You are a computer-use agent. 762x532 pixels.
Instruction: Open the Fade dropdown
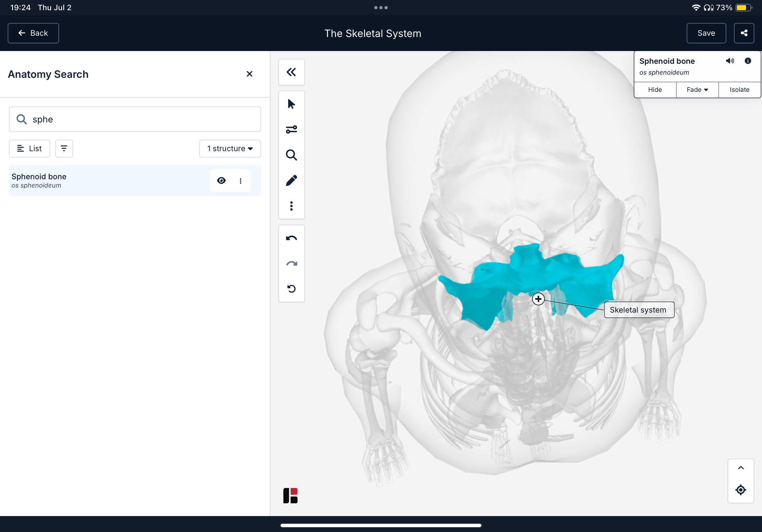click(697, 90)
